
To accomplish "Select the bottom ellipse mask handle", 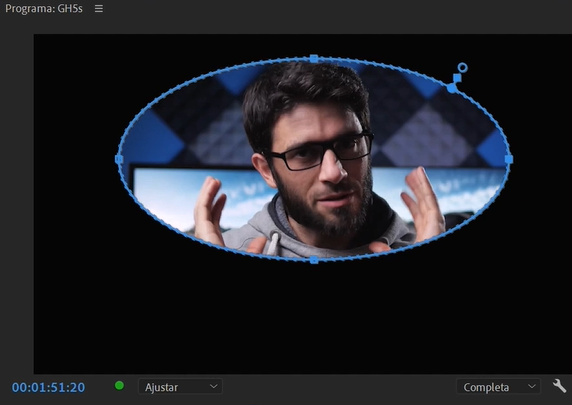I will click(x=314, y=260).
